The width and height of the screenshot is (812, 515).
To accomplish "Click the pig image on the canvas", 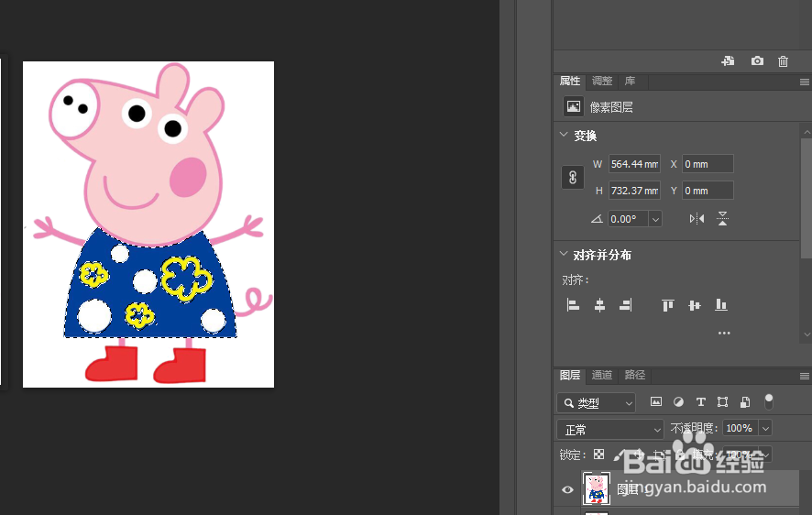I will (x=148, y=225).
